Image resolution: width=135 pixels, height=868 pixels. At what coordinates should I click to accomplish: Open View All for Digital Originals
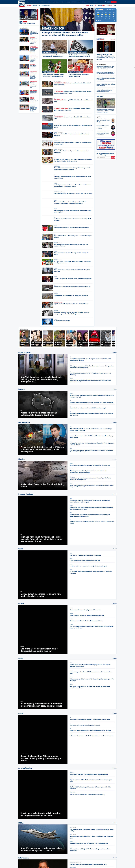click(x=114, y=352)
